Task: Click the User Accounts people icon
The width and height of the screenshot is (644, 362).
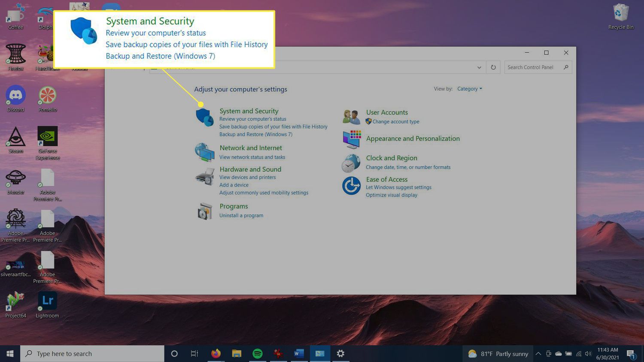Action: (x=351, y=117)
